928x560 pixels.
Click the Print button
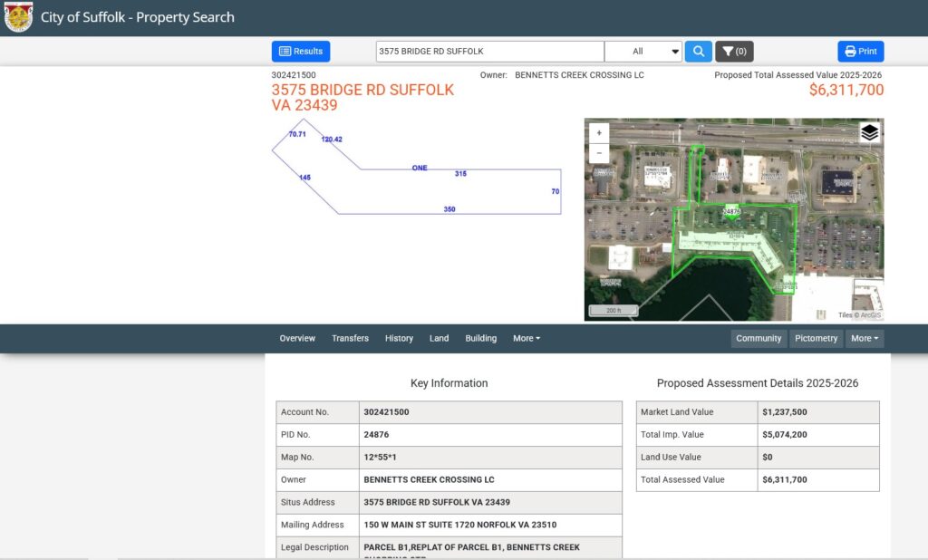861,52
